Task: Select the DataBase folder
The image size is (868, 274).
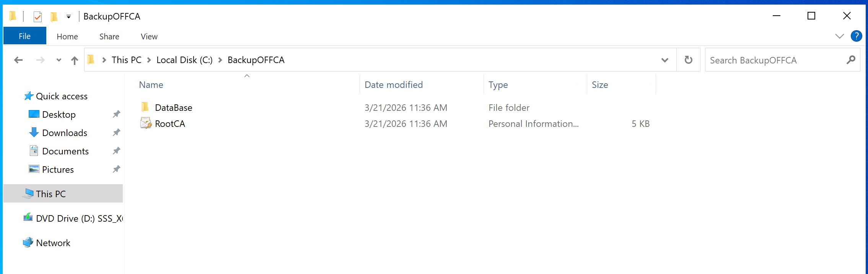Action: (173, 108)
